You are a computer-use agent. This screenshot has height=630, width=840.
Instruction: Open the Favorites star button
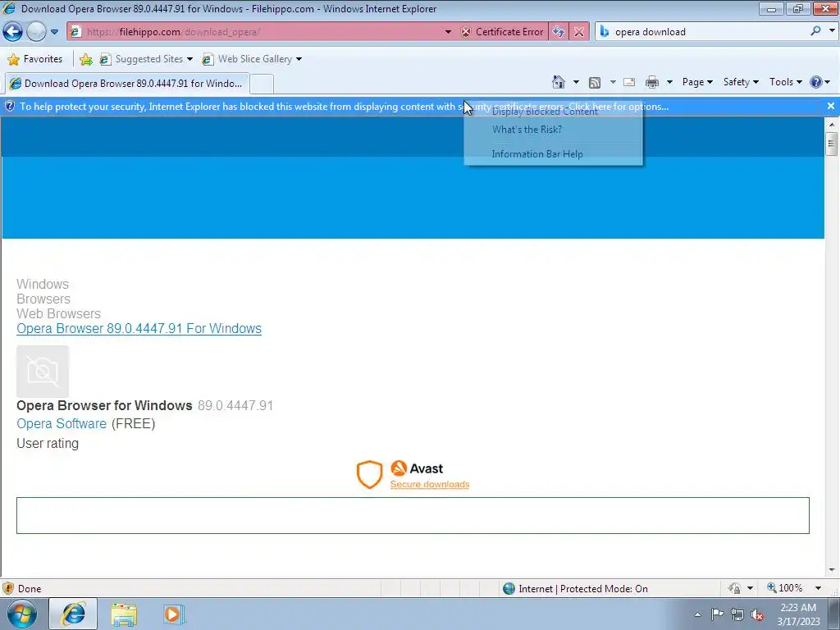click(x=35, y=59)
